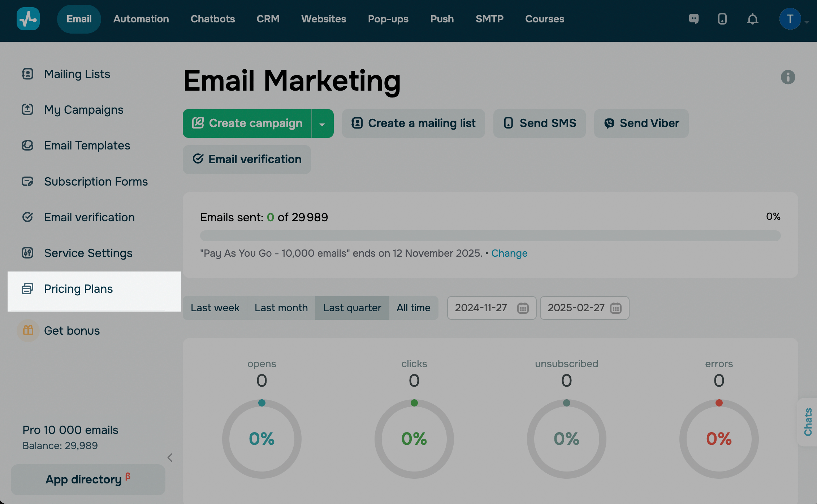Viewport: 817px width, 504px height.
Task: Click the Change plan link
Action: tap(509, 253)
